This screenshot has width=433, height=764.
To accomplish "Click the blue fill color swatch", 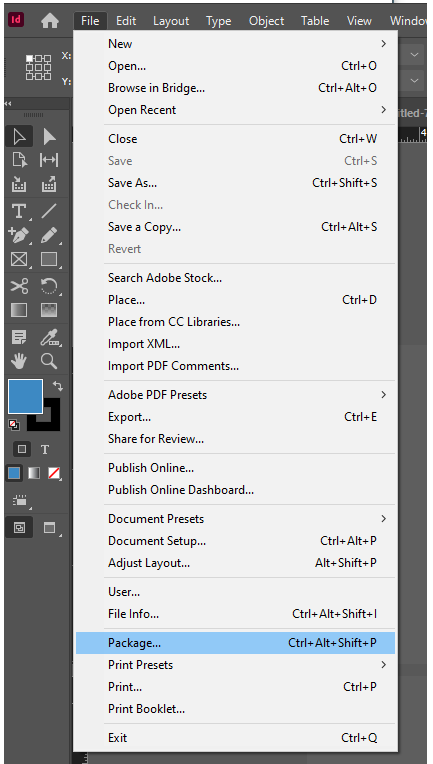I will (x=25, y=396).
